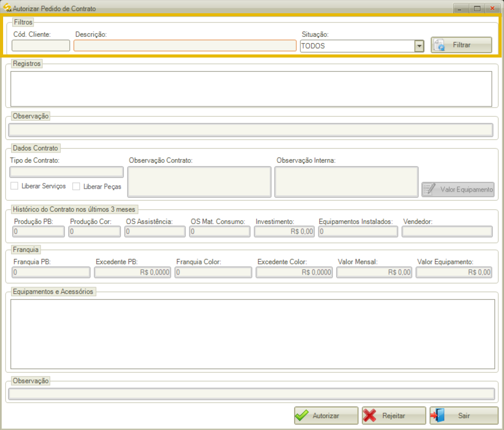Click the Valor Equipamento button
Viewport: 504px width, 430px height.
[458, 189]
